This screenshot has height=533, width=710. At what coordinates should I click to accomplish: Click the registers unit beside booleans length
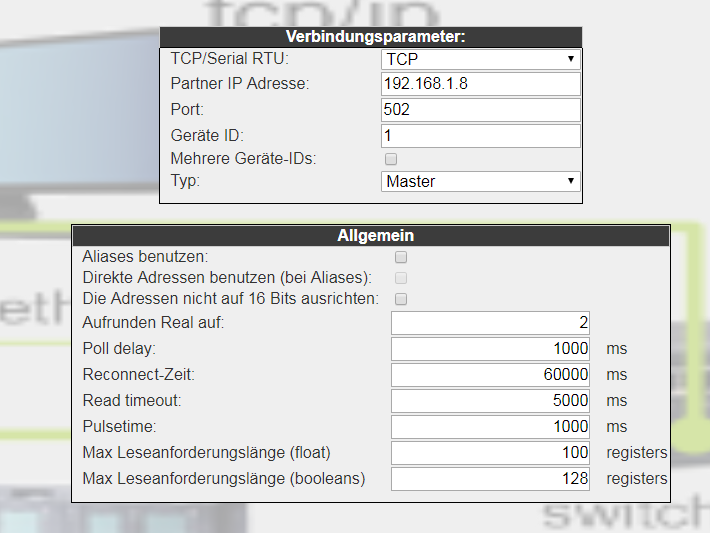point(637,479)
